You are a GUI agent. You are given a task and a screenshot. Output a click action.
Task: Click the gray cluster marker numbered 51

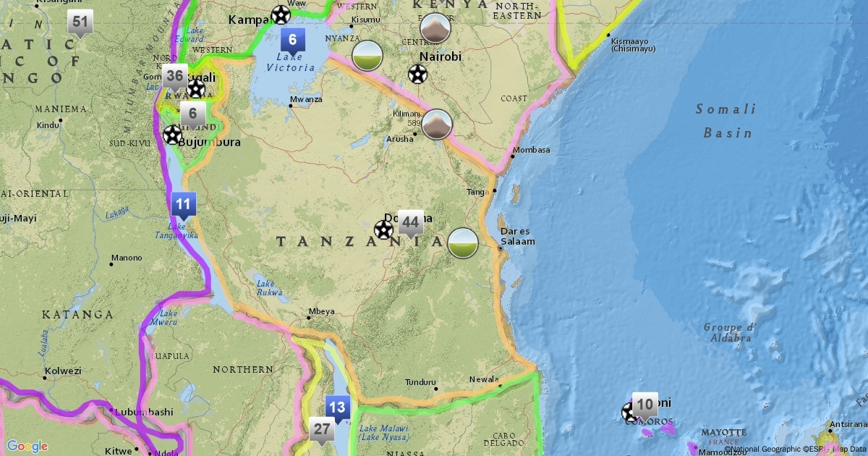tap(80, 22)
